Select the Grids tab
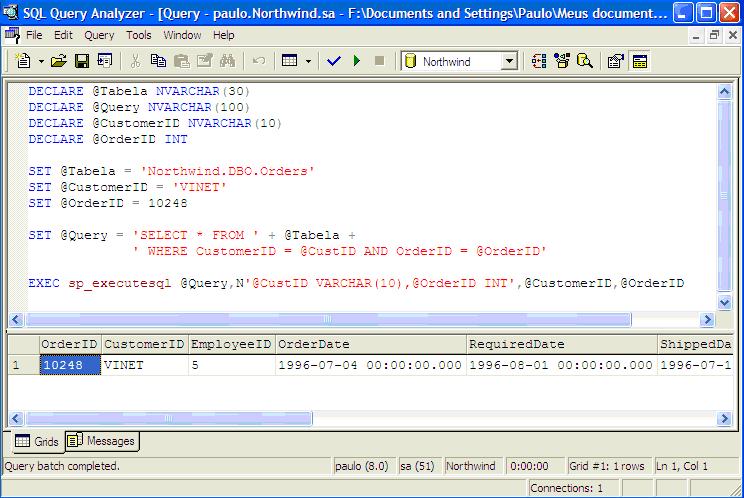This screenshot has width=744, height=498. pos(37,441)
